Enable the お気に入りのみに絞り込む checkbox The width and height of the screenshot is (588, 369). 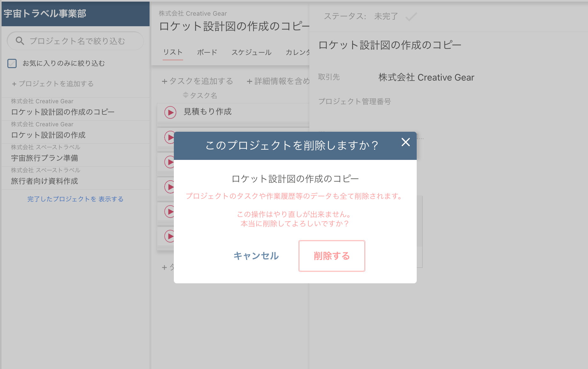pyautogui.click(x=12, y=63)
